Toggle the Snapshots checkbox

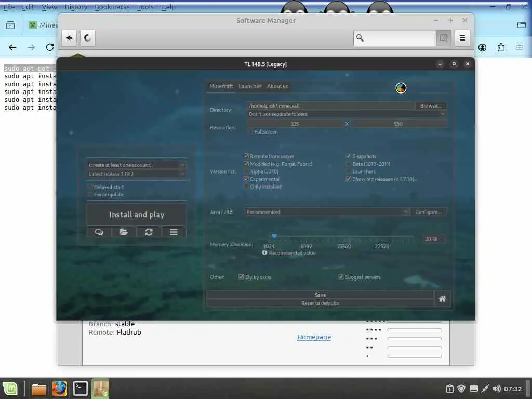point(348,156)
